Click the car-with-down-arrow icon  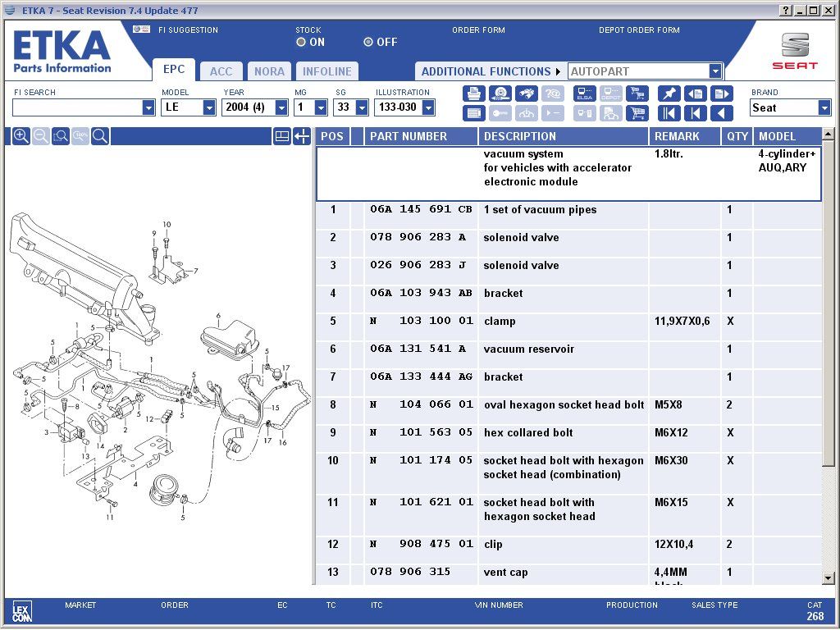point(527,113)
